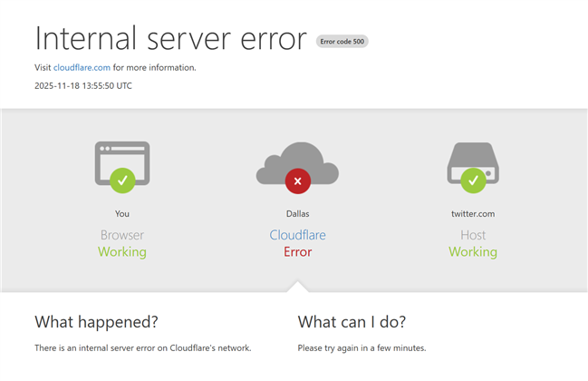Viewport: 588px width, 381px height.
Task: Click the "Please try again in a few minutes" text
Action: point(361,348)
